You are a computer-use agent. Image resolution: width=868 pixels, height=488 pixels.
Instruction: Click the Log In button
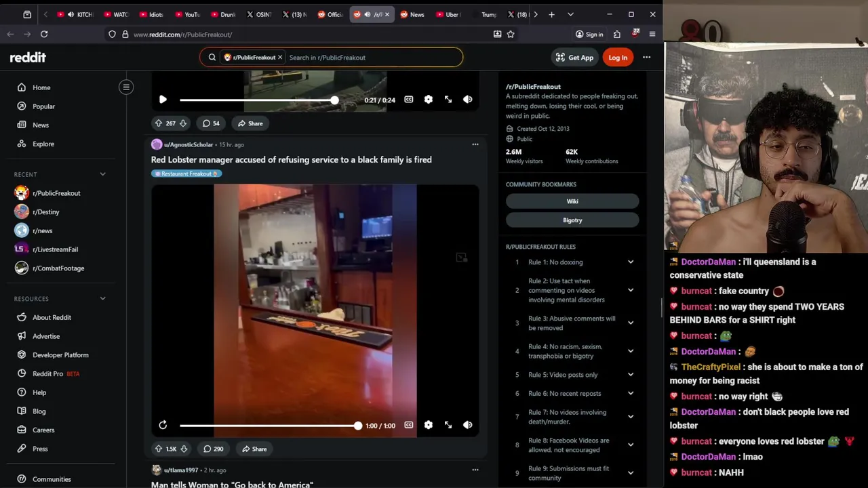tap(618, 58)
